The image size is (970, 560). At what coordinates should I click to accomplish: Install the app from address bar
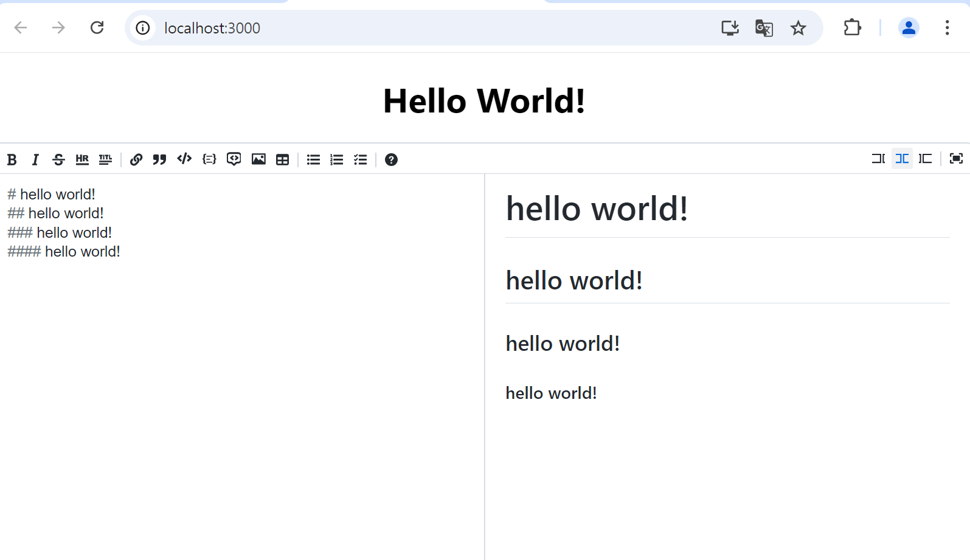(x=730, y=28)
